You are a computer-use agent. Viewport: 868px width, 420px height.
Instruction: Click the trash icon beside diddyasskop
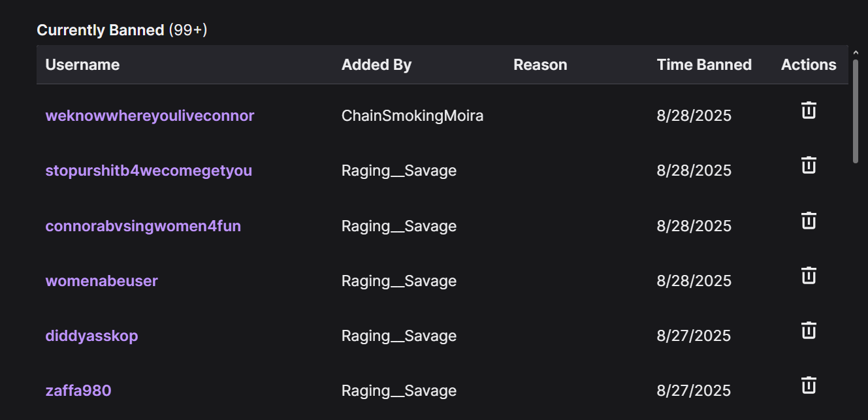point(809,331)
